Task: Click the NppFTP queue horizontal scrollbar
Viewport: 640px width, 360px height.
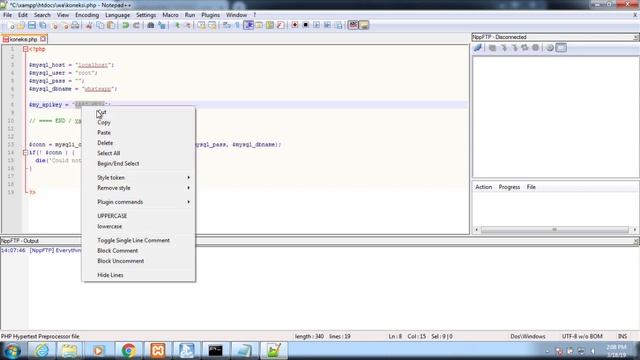Action: click(556, 230)
